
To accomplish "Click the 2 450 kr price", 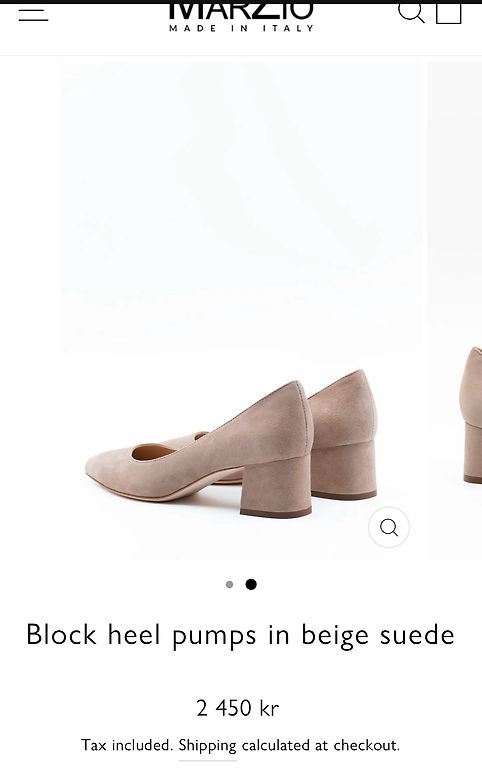I will 238,708.
